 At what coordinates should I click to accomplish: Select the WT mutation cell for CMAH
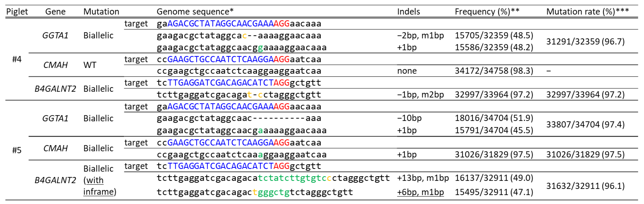click(x=90, y=65)
